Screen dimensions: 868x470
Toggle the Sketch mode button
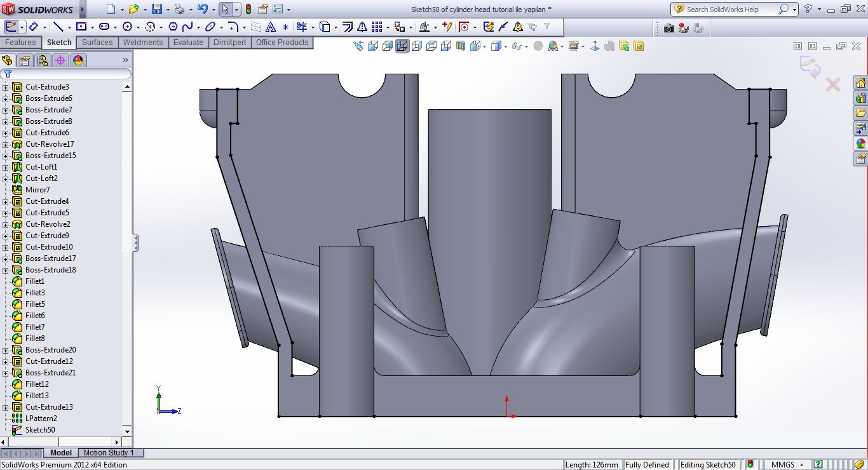tap(11, 27)
